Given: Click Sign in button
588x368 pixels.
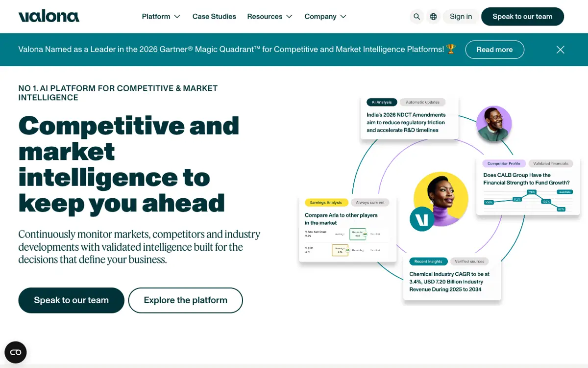Looking at the screenshot, I should (x=461, y=17).
